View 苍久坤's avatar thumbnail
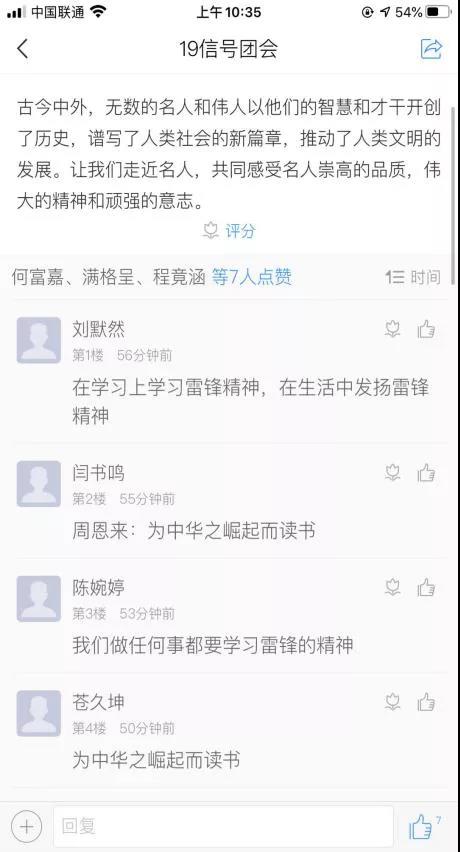This screenshot has width=460, height=852. (x=39, y=713)
